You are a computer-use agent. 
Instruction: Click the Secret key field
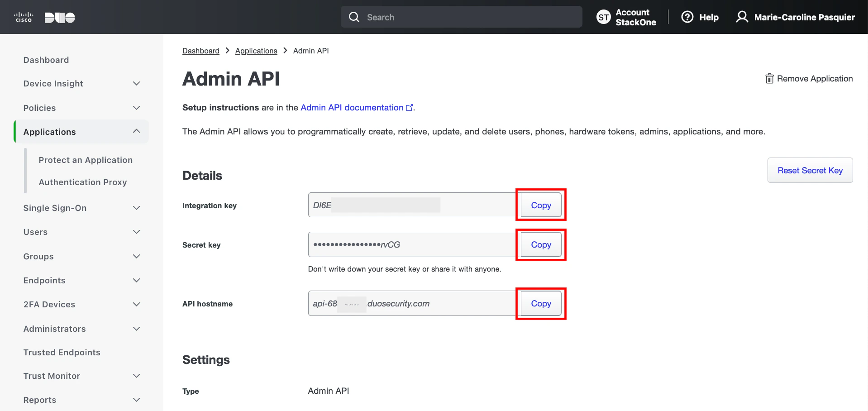(x=412, y=244)
